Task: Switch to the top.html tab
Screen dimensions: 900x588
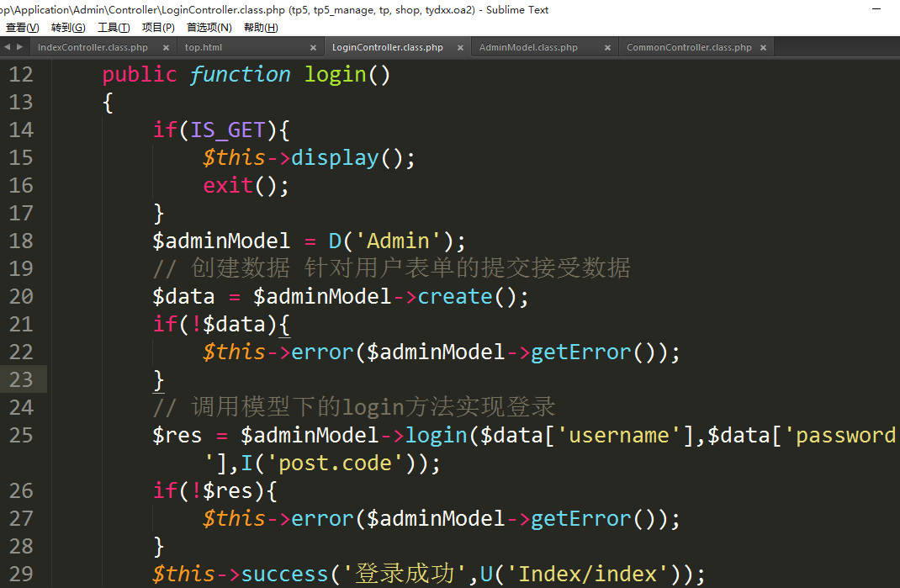Action: point(204,48)
